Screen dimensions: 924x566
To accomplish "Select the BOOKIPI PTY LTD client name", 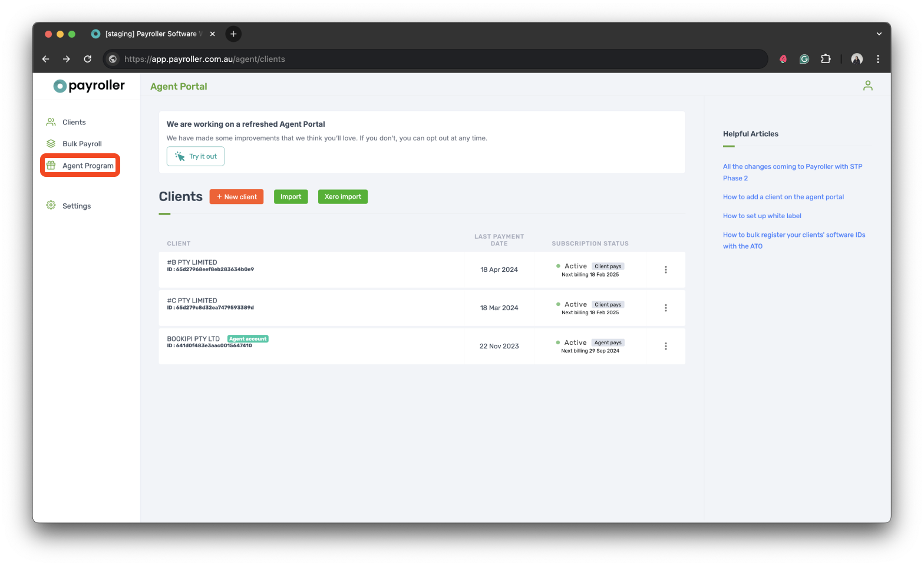I will pyautogui.click(x=193, y=339).
